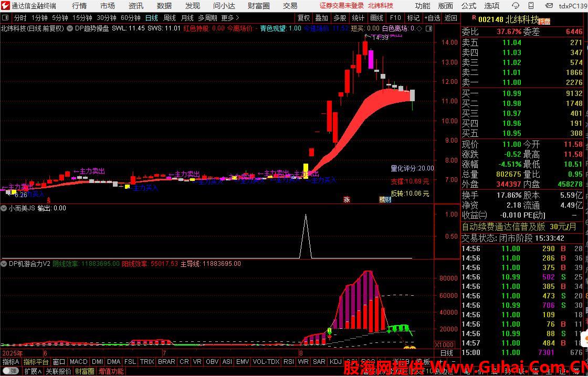The image size is (588, 377).
Task: Open the 功能 menu
Action: (x=423, y=6)
